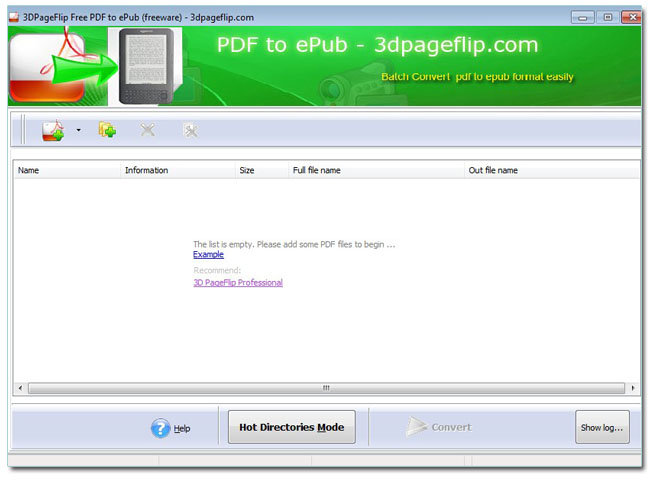Click the Convert button
This screenshot has width=650, height=484.
coord(439,427)
